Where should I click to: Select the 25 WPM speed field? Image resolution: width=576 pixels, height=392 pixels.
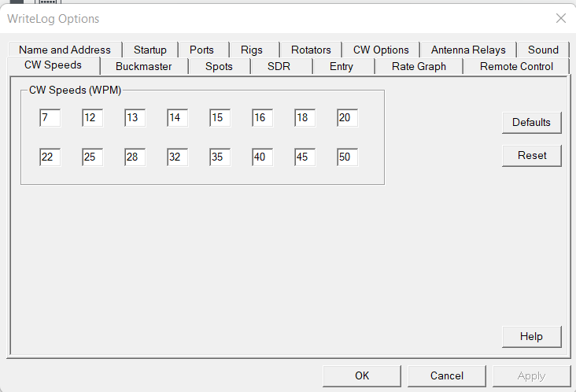click(x=93, y=157)
